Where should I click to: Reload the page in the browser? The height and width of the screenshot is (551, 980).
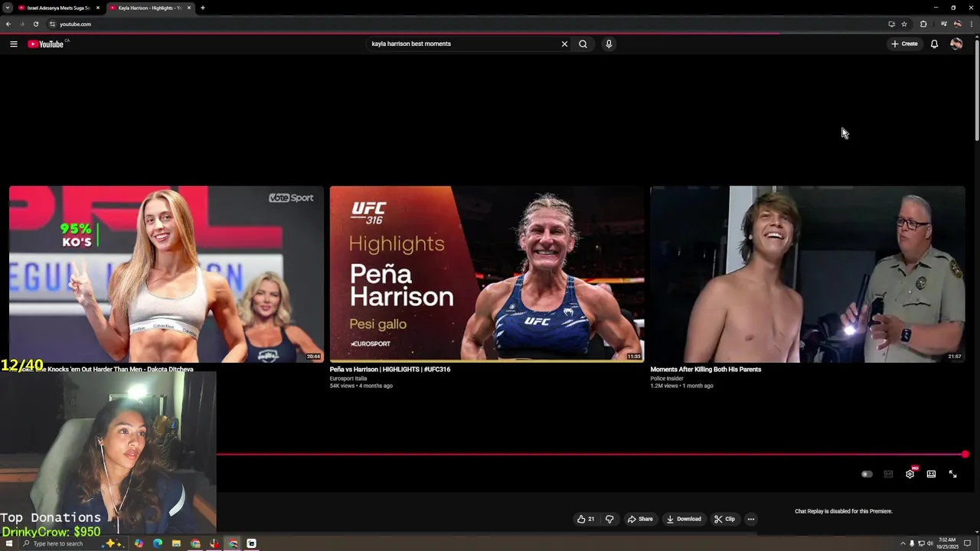(35, 24)
